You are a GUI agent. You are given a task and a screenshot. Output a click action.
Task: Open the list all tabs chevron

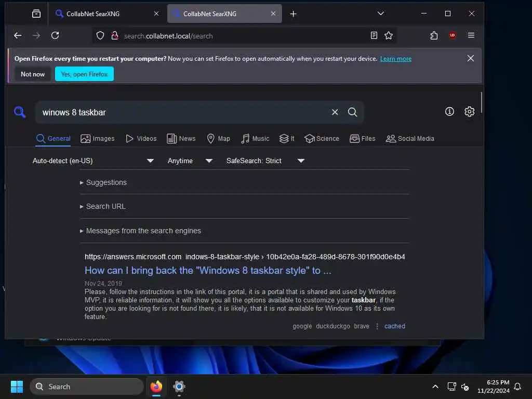click(381, 14)
